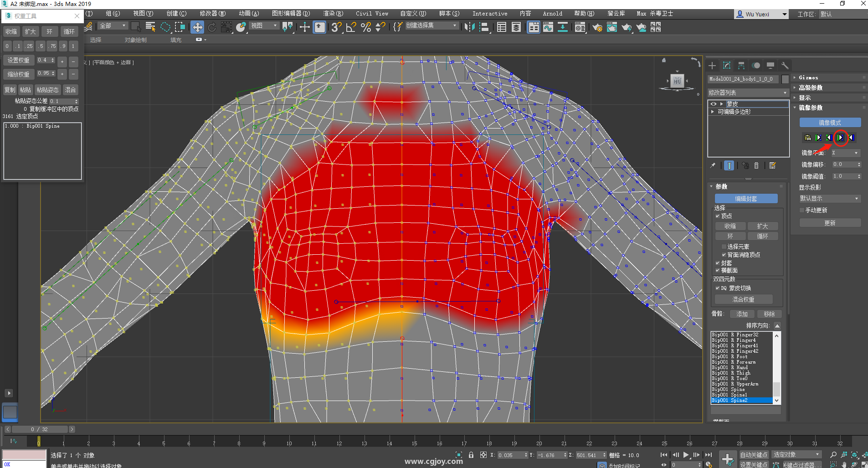Toggle the 顶点 vertices checkbox
Image resolution: width=868 pixels, height=468 pixels.
pos(718,216)
